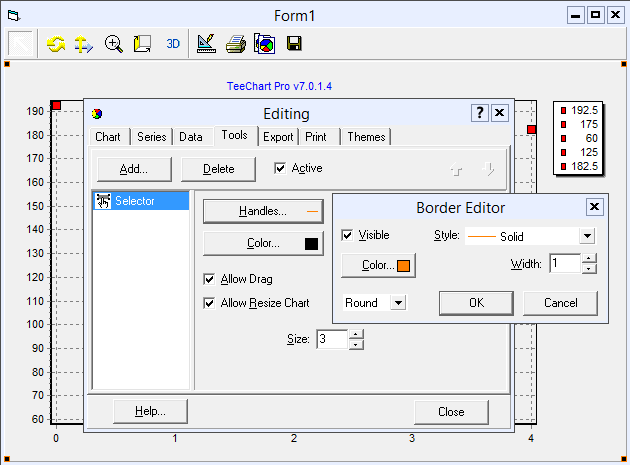Close the Border Editor window

[x=594, y=207]
